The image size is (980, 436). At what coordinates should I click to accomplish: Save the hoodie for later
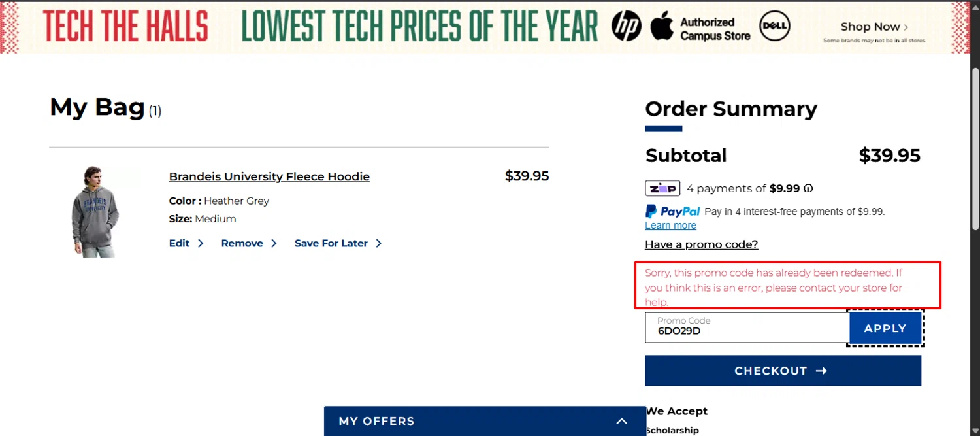[x=331, y=243]
